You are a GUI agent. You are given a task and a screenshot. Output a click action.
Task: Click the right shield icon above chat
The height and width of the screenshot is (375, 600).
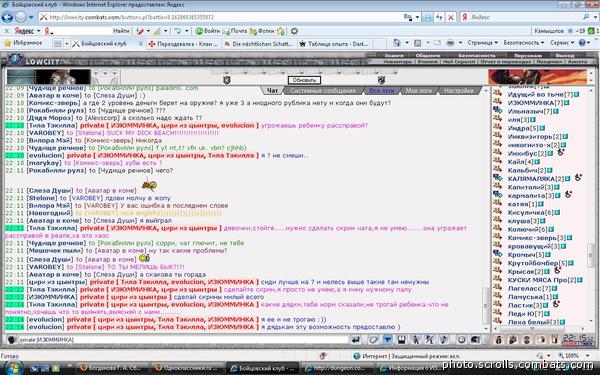point(381,80)
